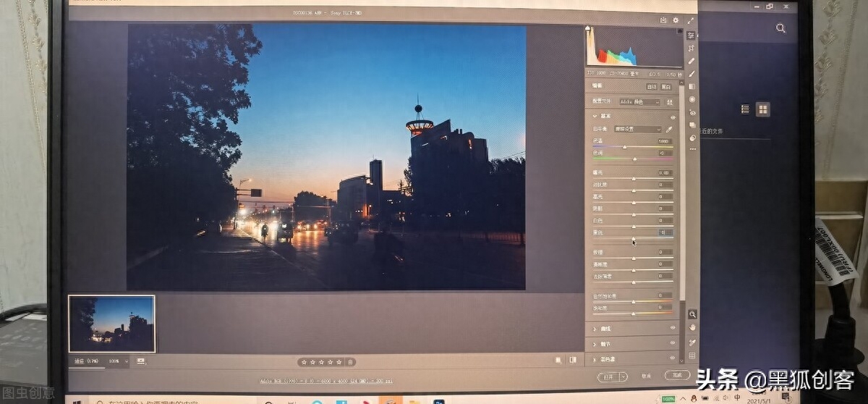The height and width of the screenshot is (404, 868).
Task: Click the Tint (色调) slider handle
Action: 634,159
